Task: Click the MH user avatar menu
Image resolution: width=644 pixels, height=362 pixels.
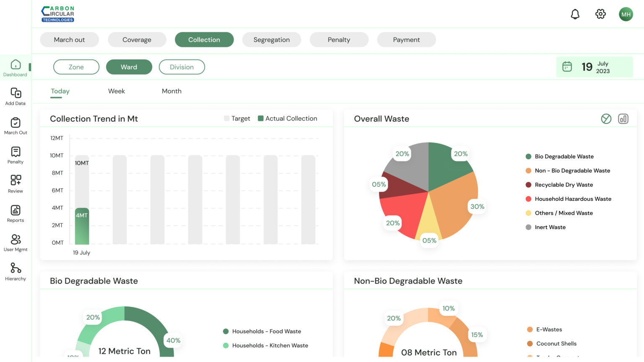Action: [626, 14]
